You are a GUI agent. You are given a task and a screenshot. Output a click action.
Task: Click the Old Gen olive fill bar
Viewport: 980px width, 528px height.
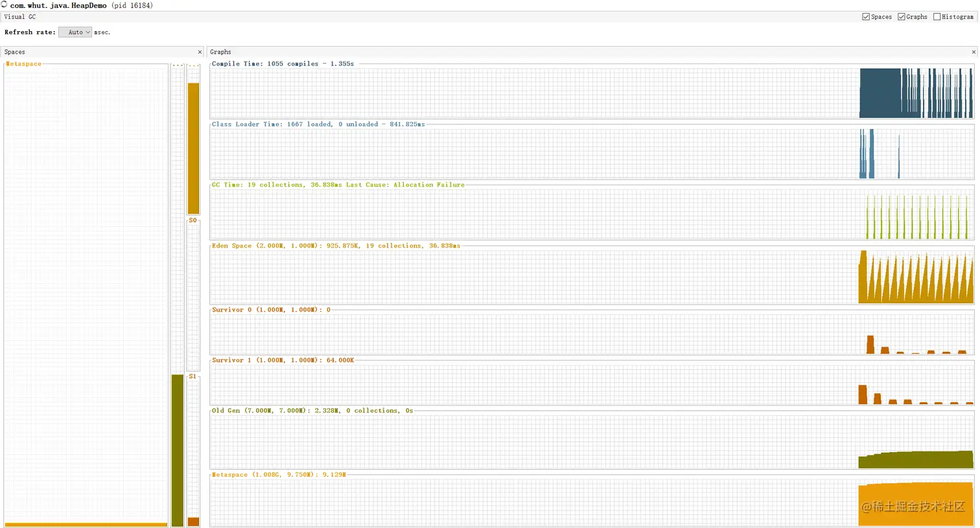(178, 450)
